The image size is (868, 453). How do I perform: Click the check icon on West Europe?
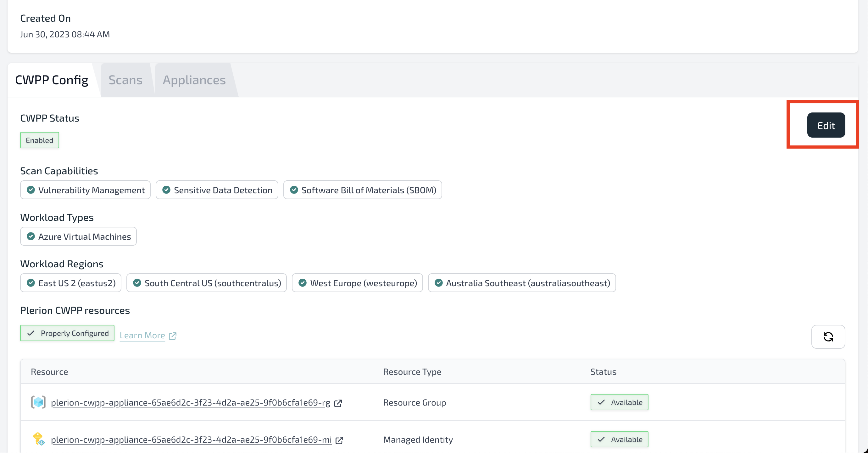pos(302,283)
